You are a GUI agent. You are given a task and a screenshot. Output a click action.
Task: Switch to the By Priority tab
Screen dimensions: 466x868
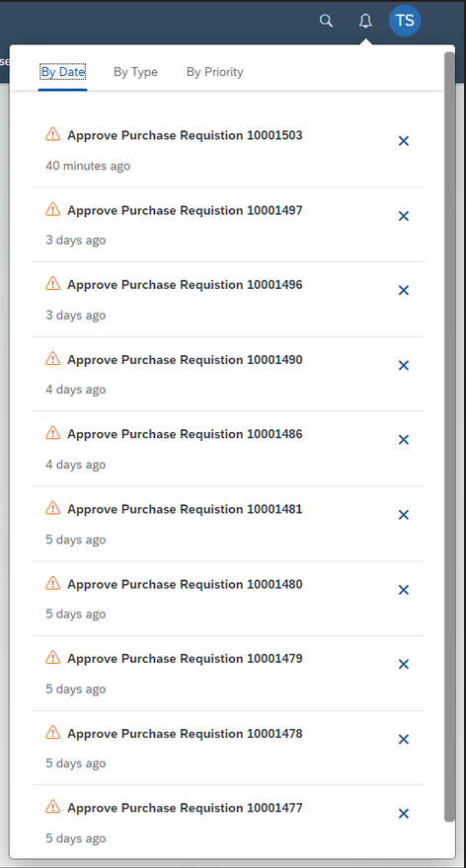coord(215,72)
